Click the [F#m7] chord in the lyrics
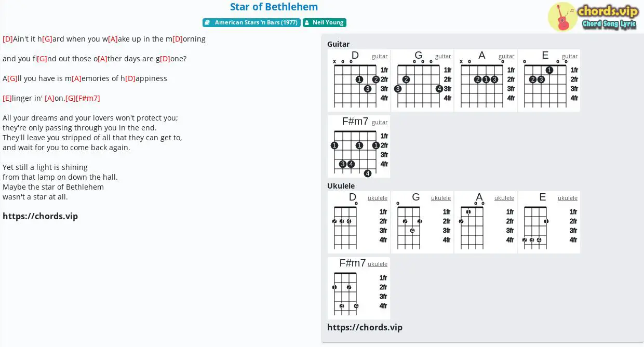The height and width of the screenshot is (347, 644). (88, 98)
